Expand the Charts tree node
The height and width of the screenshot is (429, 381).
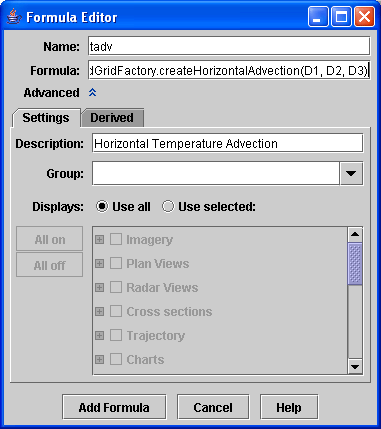tap(99, 359)
